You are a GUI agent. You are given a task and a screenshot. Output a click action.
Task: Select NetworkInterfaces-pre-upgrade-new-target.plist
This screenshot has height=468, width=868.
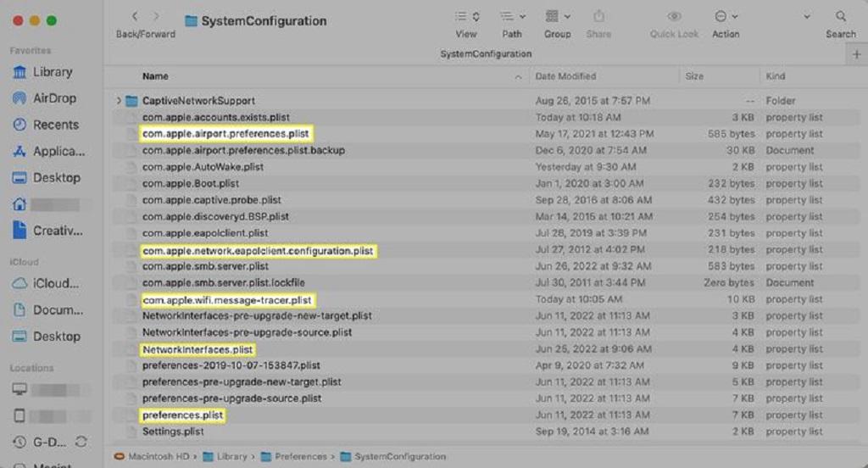pyautogui.click(x=257, y=315)
